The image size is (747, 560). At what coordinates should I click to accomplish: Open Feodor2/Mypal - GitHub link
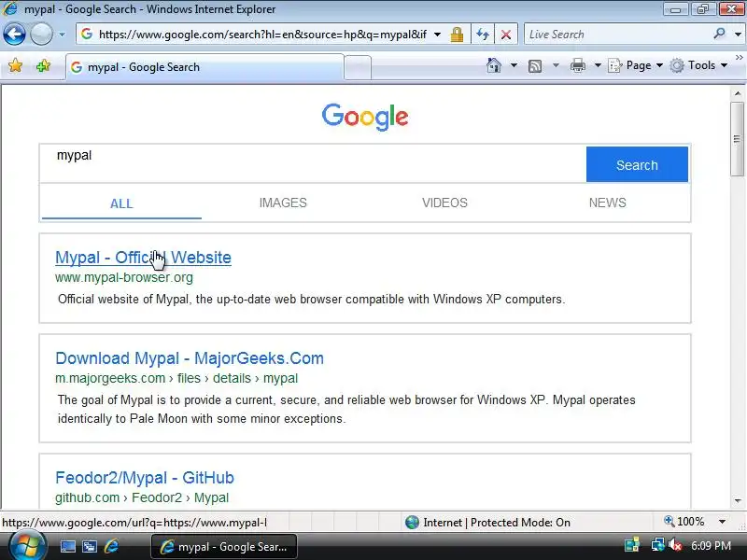(x=145, y=478)
